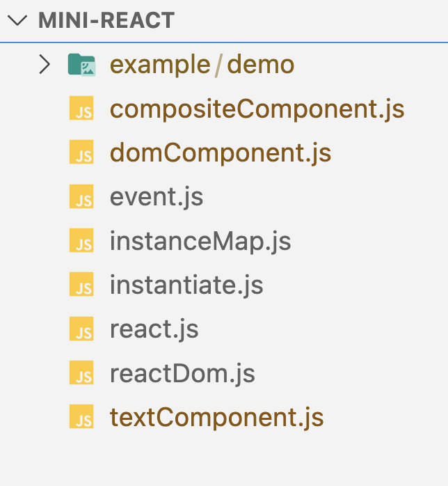
Task: Open the textComponent.js file
Action: pos(216,418)
